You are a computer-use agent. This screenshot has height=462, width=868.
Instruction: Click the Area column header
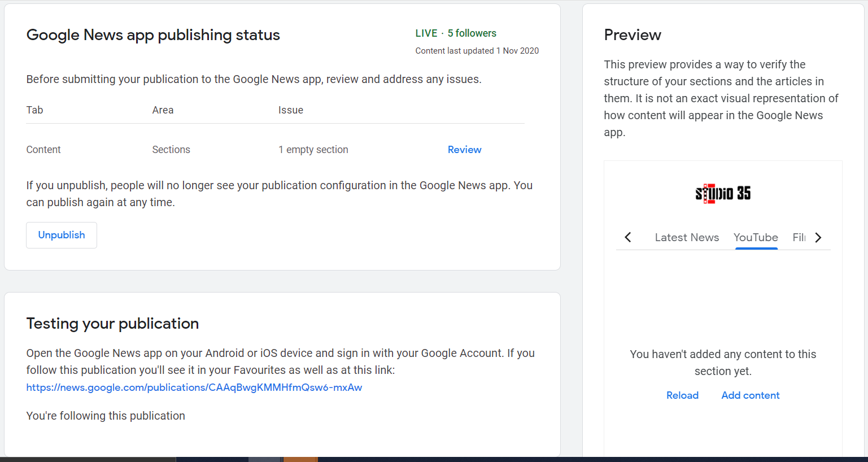(163, 110)
